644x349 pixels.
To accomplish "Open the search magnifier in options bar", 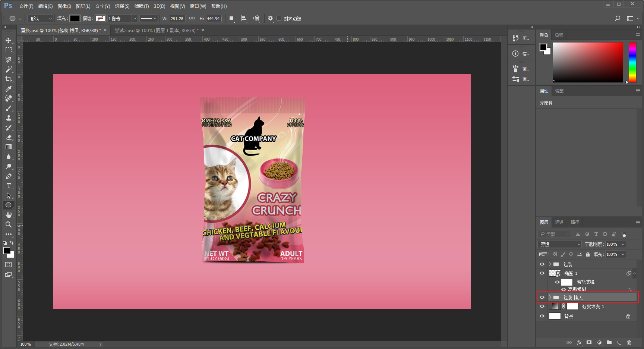I will 618,18.
